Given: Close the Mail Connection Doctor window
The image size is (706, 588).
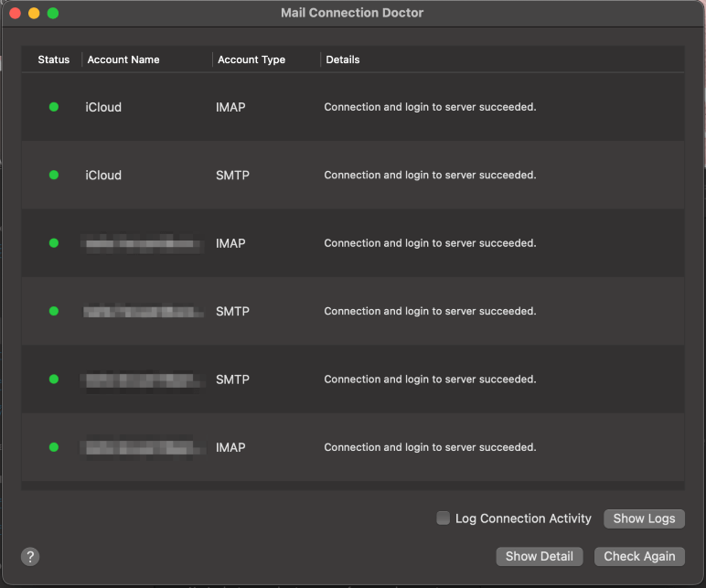Looking at the screenshot, I should tap(16, 14).
